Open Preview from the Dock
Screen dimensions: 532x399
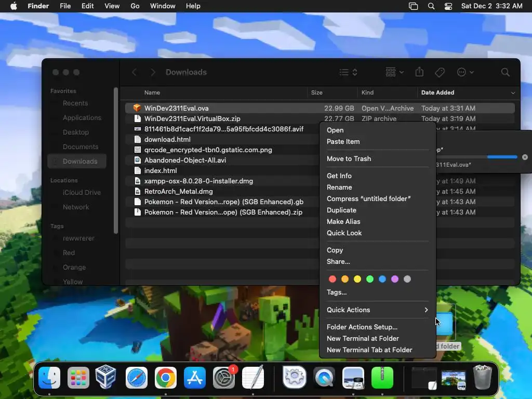353,378
